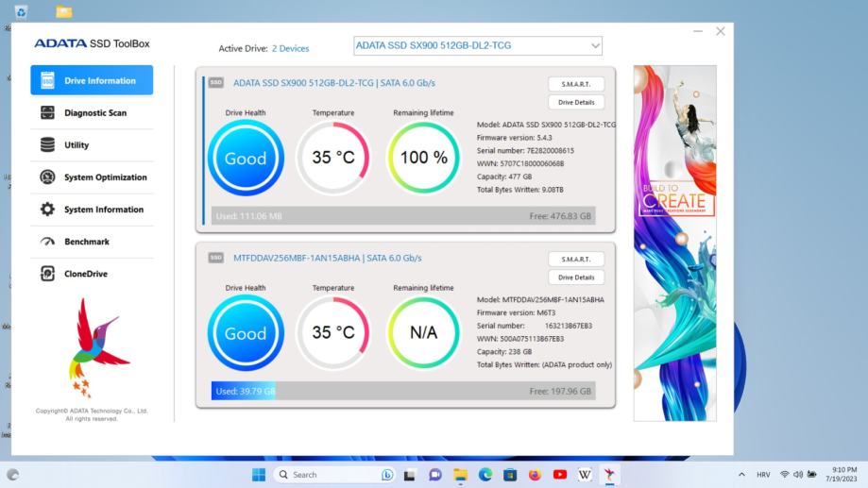Click the CloneDrive icon
Screen dimensions: 868x488
pyautogui.click(x=47, y=274)
